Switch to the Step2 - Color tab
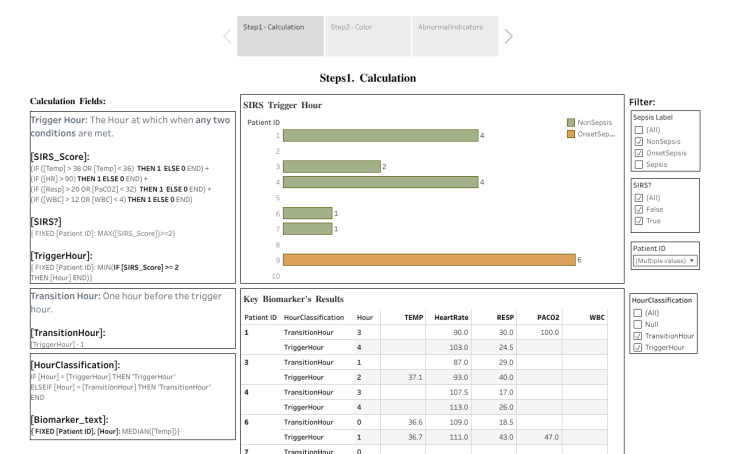 [x=352, y=27]
